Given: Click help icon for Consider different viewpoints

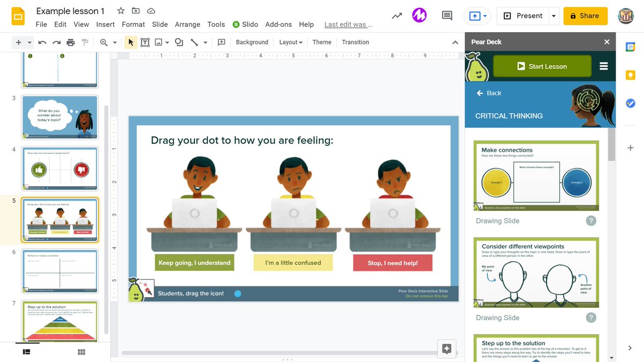Looking at the screenshot, I should (591, 317).
